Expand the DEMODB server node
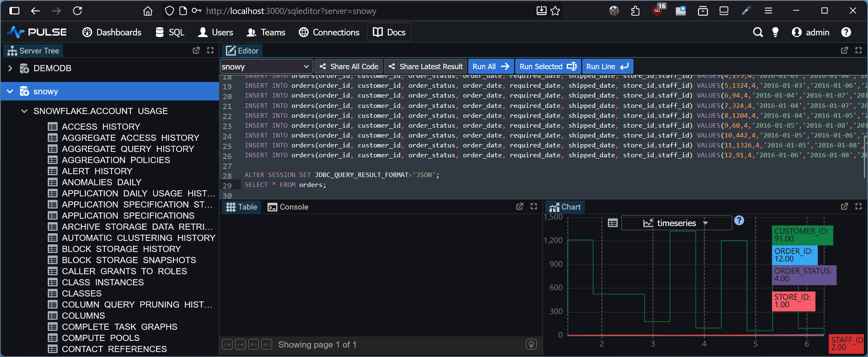The height and width of the screenshot is (357, 868). tap(10, 68)
